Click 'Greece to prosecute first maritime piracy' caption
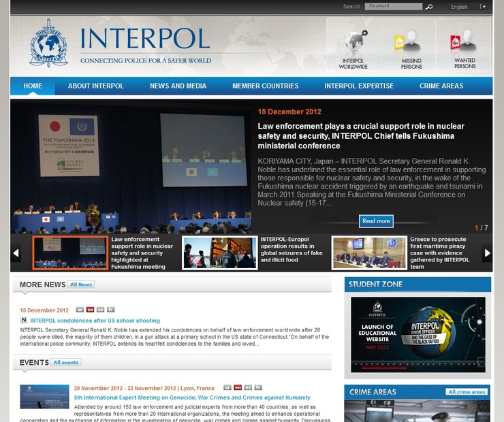504x422 pixels. coord(440,253)
